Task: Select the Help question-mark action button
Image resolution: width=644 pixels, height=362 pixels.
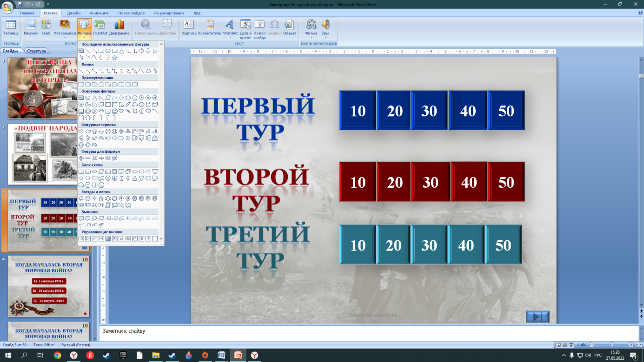Action: pyautogui.click(x=148, y=239)
